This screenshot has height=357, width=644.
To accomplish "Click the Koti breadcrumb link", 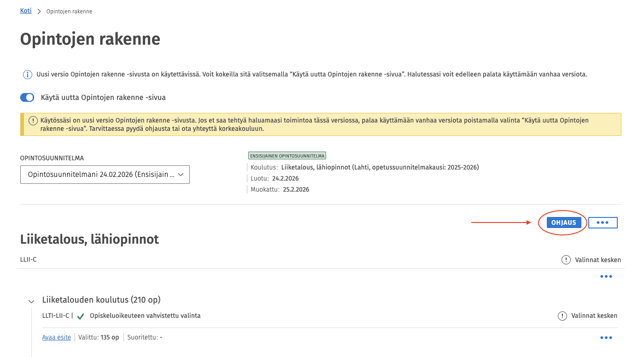I will point(26,11).
